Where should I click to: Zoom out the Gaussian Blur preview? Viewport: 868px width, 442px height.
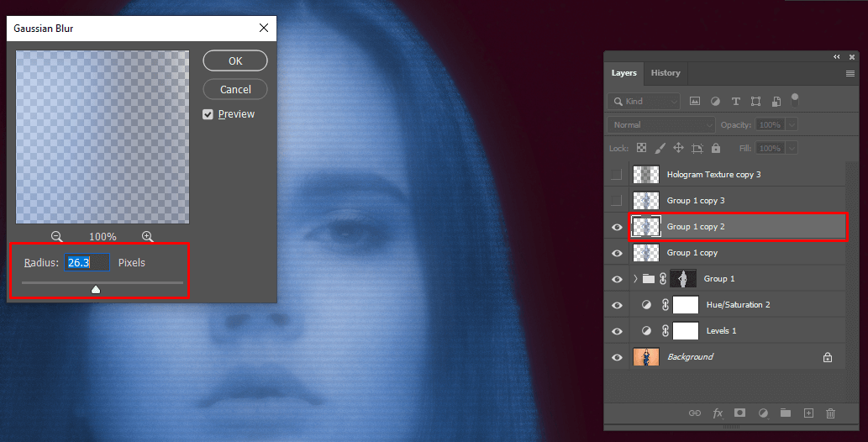coord(57,236)
